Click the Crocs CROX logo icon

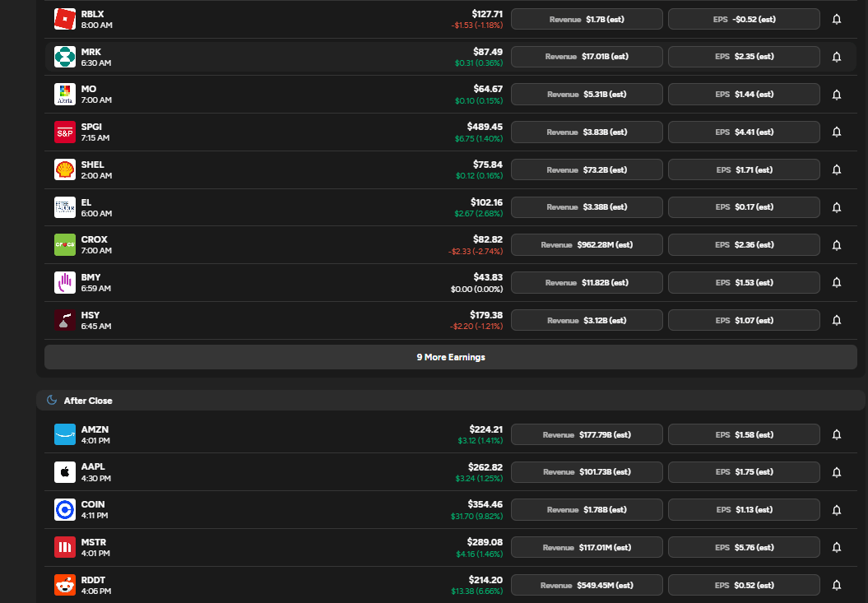tap(65, 245)
